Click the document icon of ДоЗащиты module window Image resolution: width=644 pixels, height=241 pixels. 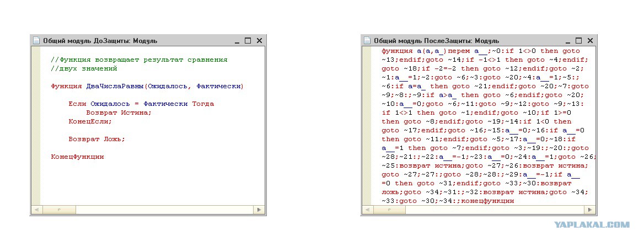(x=36, y=41)
